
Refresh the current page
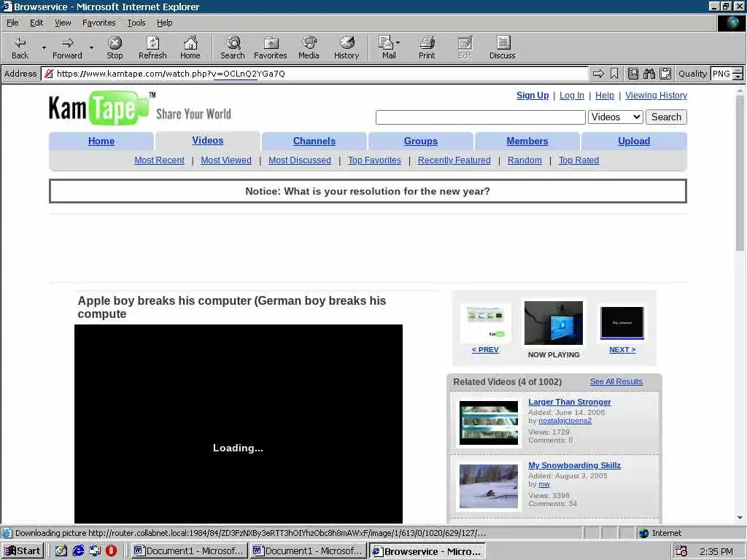(152, 47)
